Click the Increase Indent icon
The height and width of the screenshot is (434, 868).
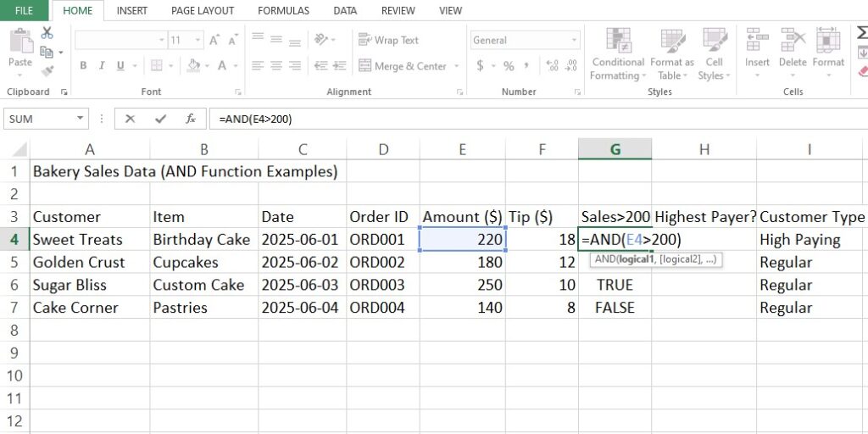pos(340,66)
